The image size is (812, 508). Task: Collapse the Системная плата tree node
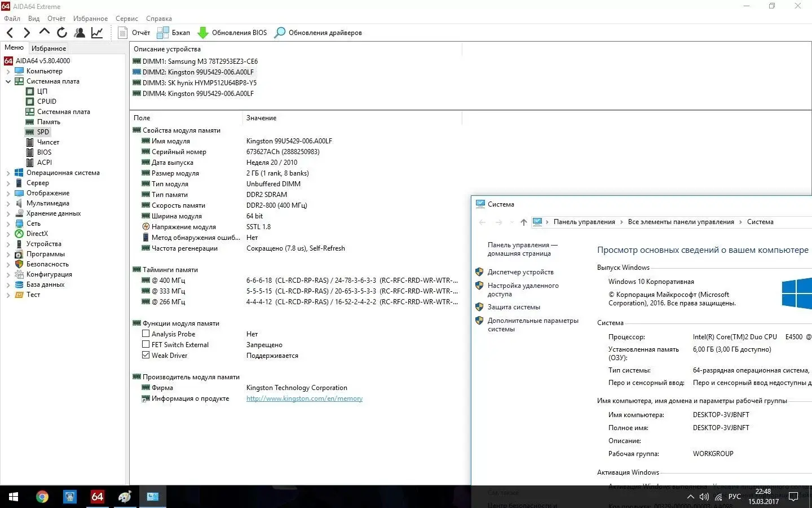[8, 81]
